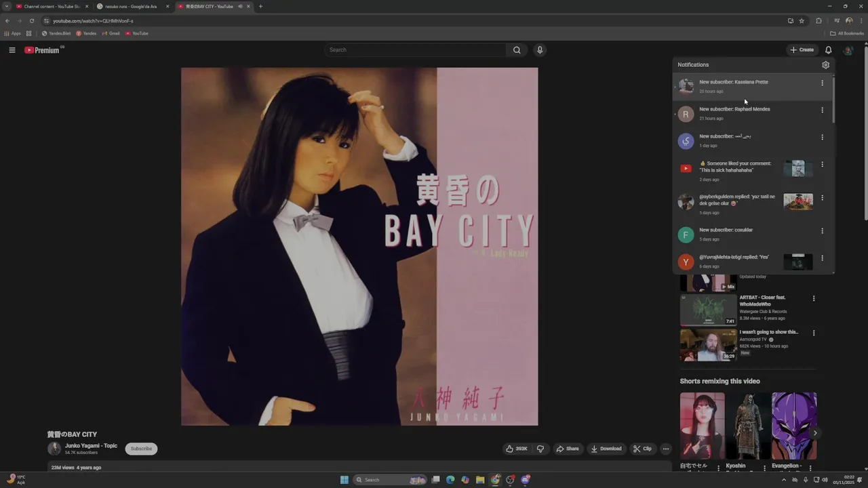This screenshot has width=868, height=488.
Task: Go to the YouTube Premium home logo
Action: pyautogui.click(x=43, y=50)
